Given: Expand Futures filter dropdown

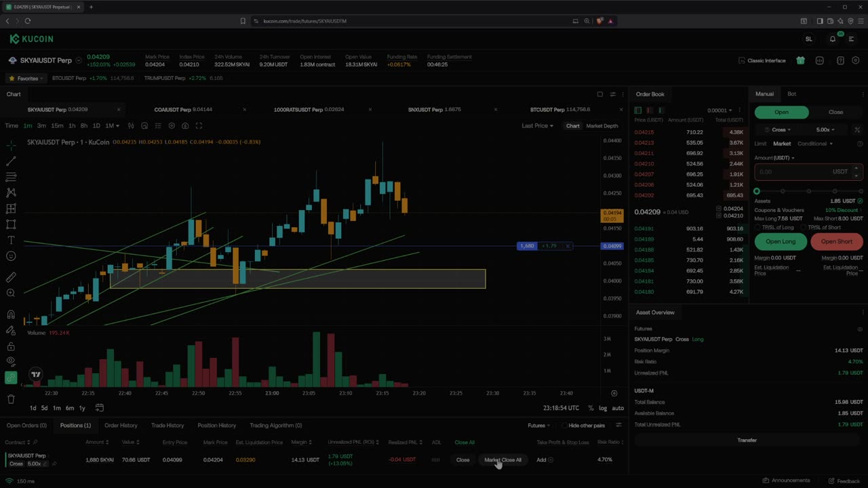Looking at the screenshot, I should (x=538, y=426).
